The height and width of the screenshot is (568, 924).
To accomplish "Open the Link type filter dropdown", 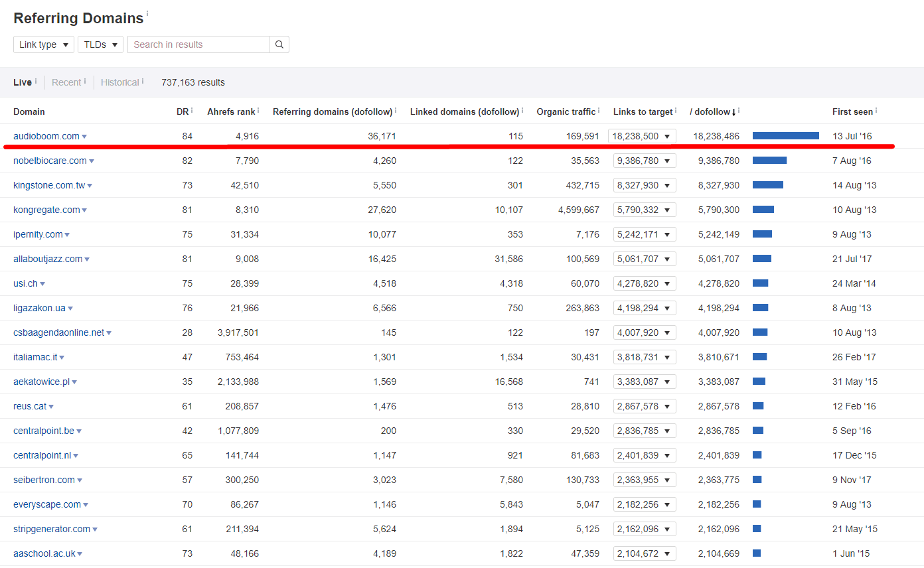I will point(43,44).
